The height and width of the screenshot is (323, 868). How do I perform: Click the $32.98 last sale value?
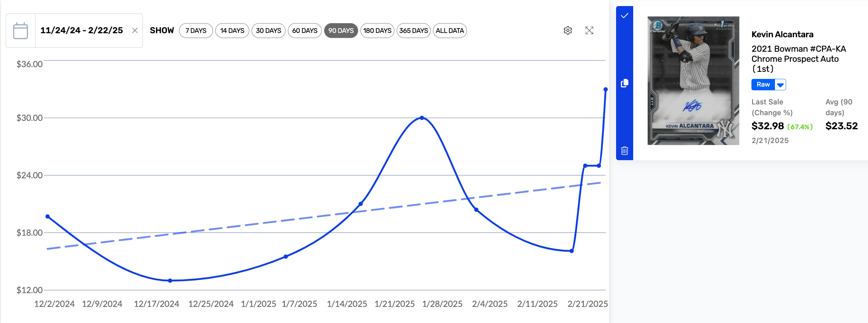pos(768,126)
